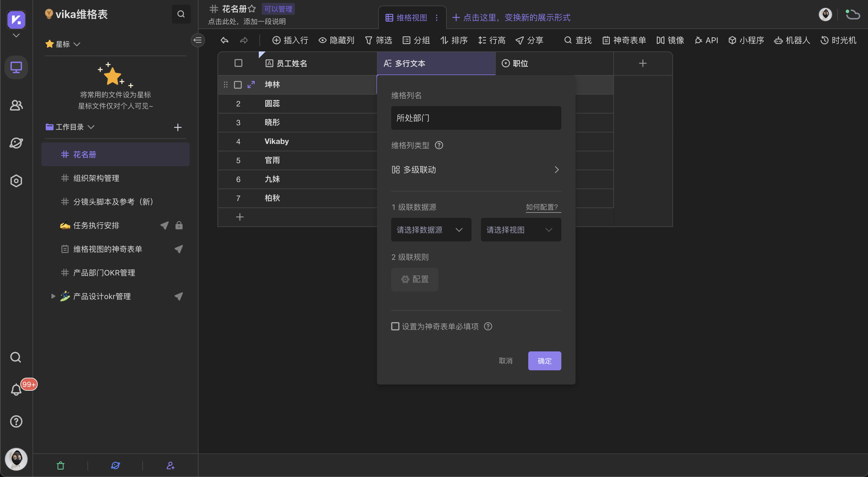The height and width of the screenshot is (477, 868).
Task: Open the 请选择数据源 dropdown
Action: click(431, 230)
